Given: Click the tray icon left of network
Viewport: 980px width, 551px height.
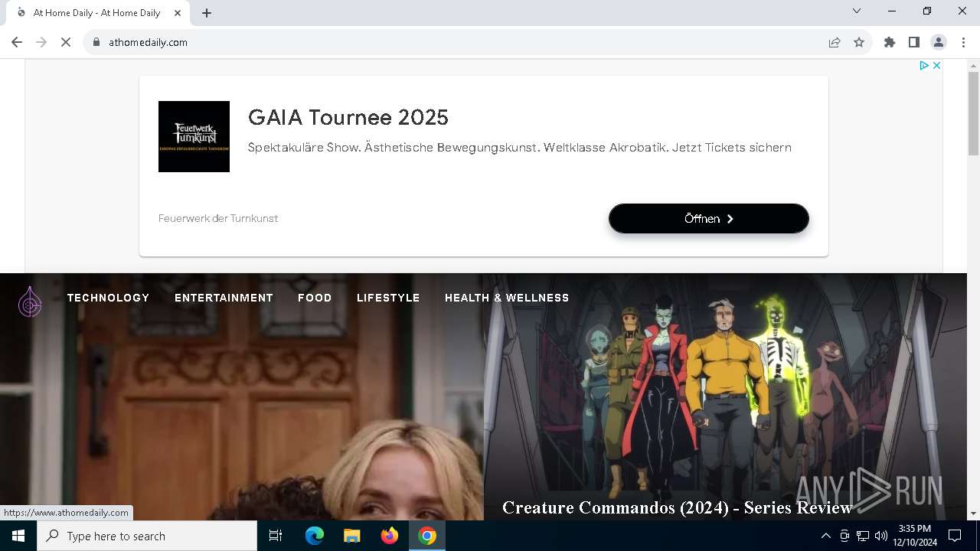Looking at the screenshot, I should [844, 536].
